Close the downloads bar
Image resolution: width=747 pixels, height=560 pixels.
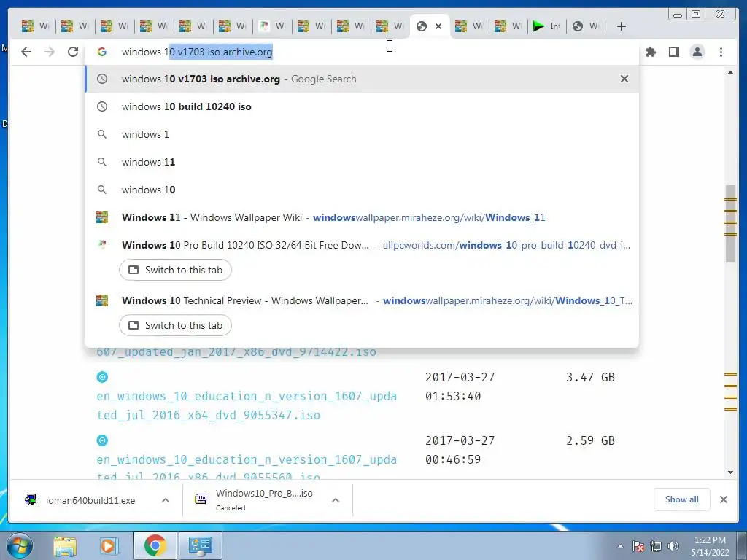[724, 499]
